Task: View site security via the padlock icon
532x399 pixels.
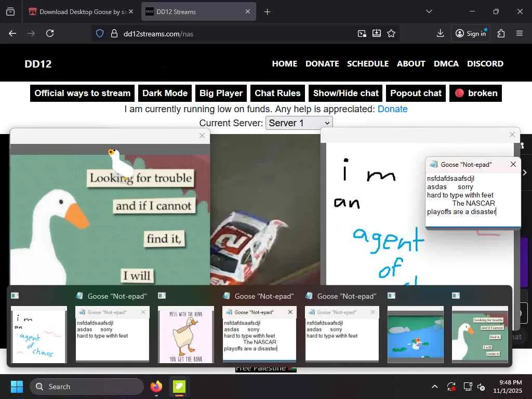Action: coord(114,34)
